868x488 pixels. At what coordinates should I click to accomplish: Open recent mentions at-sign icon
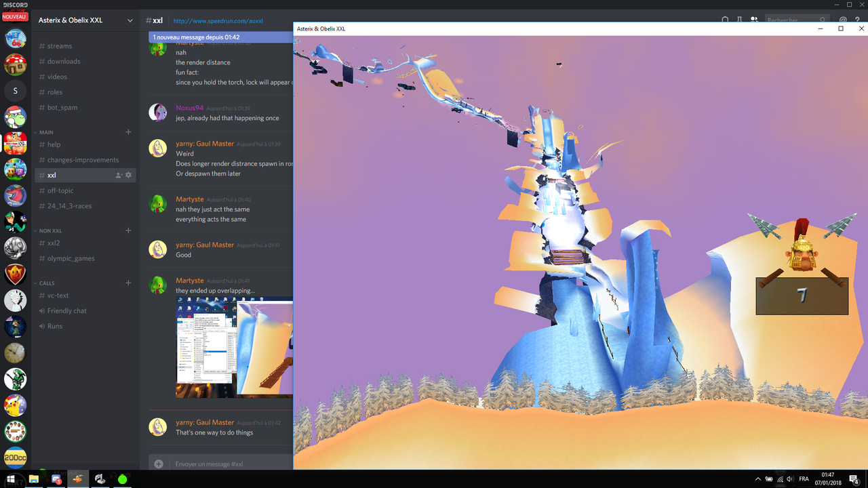click(x=843, y=20)
